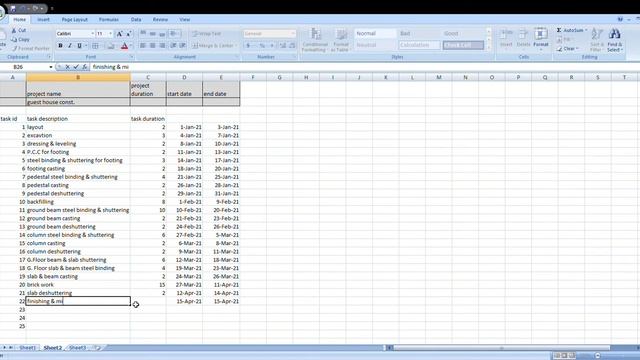
Task: Apply Underline formatting
Action: point(79,46)
